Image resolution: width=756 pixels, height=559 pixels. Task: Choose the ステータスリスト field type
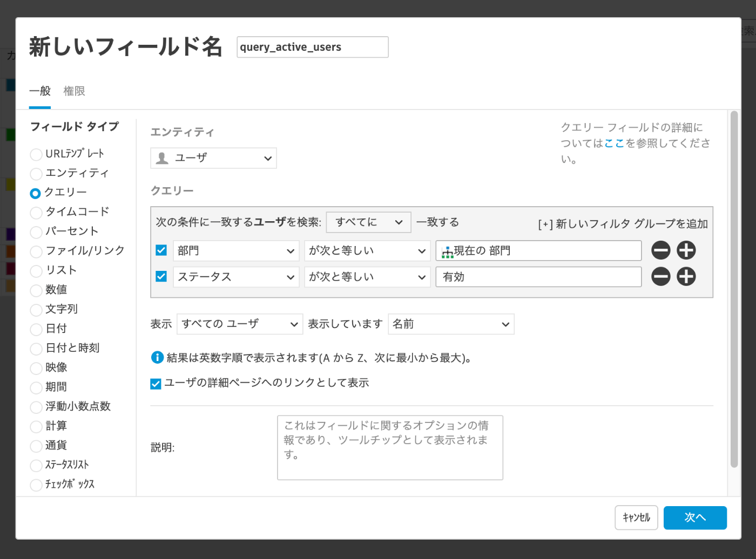36,465
